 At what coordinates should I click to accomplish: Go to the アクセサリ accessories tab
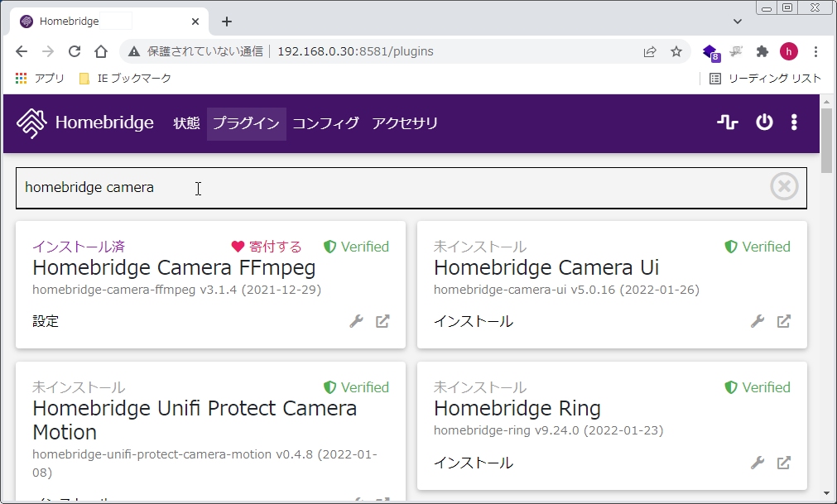pos(405,123)
